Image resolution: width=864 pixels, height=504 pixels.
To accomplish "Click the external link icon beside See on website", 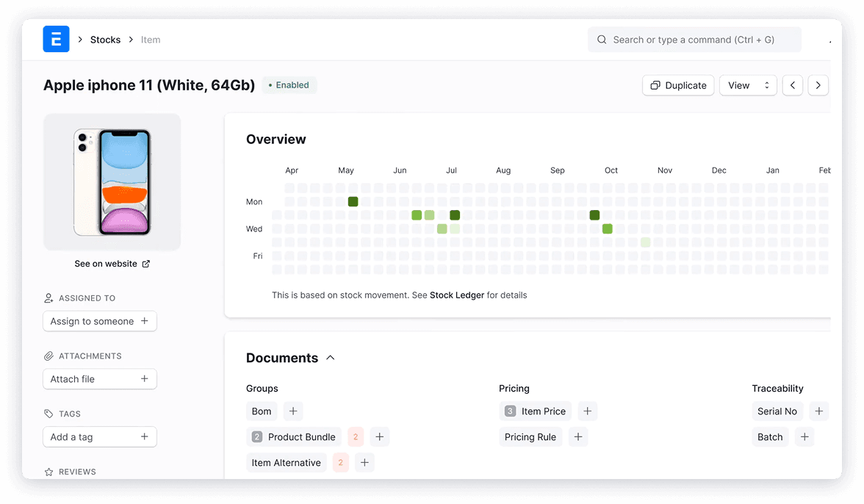I will coord(146,264).
